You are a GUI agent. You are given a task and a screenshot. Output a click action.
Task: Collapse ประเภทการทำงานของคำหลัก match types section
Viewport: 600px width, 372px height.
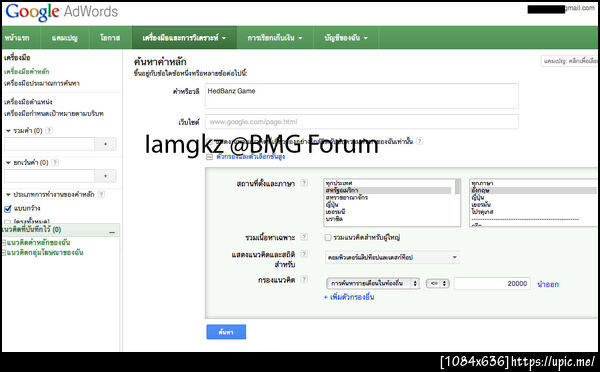coord(8,195)
